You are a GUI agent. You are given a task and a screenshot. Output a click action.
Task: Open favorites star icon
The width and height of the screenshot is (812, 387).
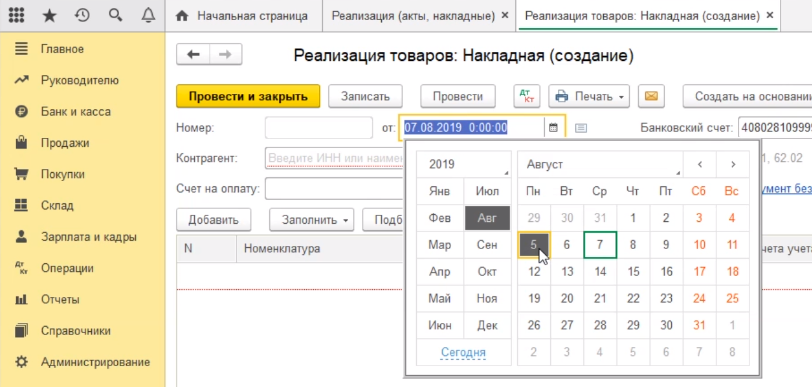pos(49,16)
